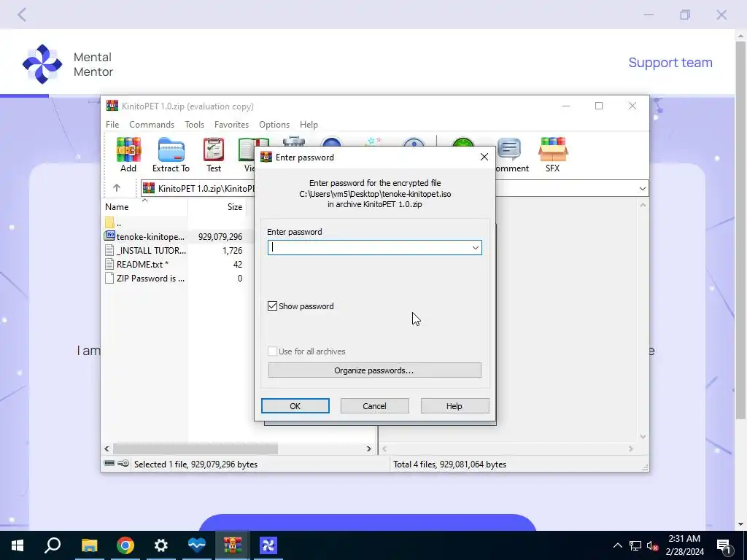
Task: Click Mental Mentor taskbar icon
Action: pos(268,545)
